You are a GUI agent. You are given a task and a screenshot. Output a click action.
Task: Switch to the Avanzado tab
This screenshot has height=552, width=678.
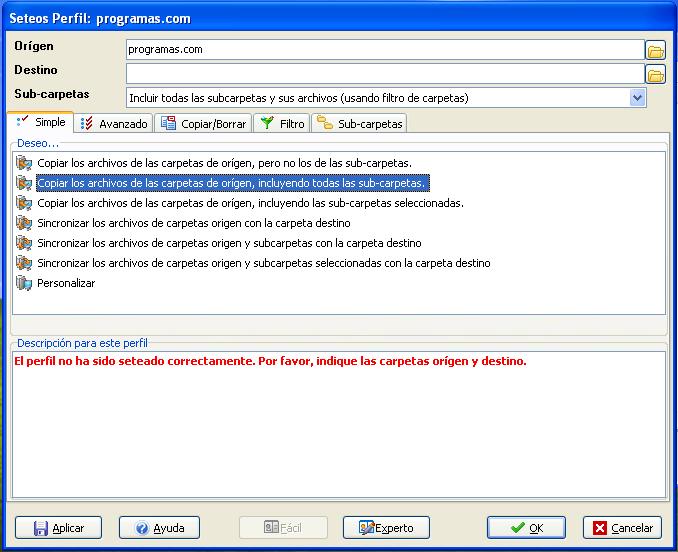click(x=114, y=124)
